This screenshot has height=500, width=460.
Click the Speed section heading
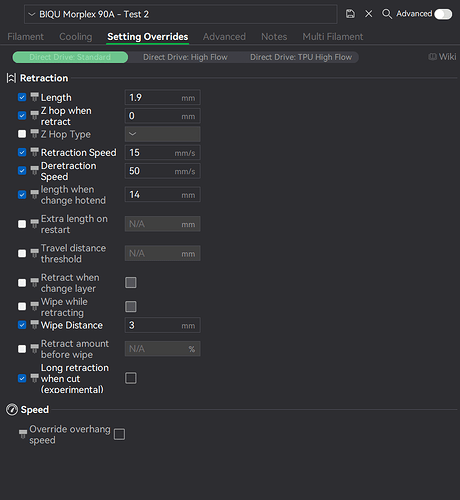point(35,409)
